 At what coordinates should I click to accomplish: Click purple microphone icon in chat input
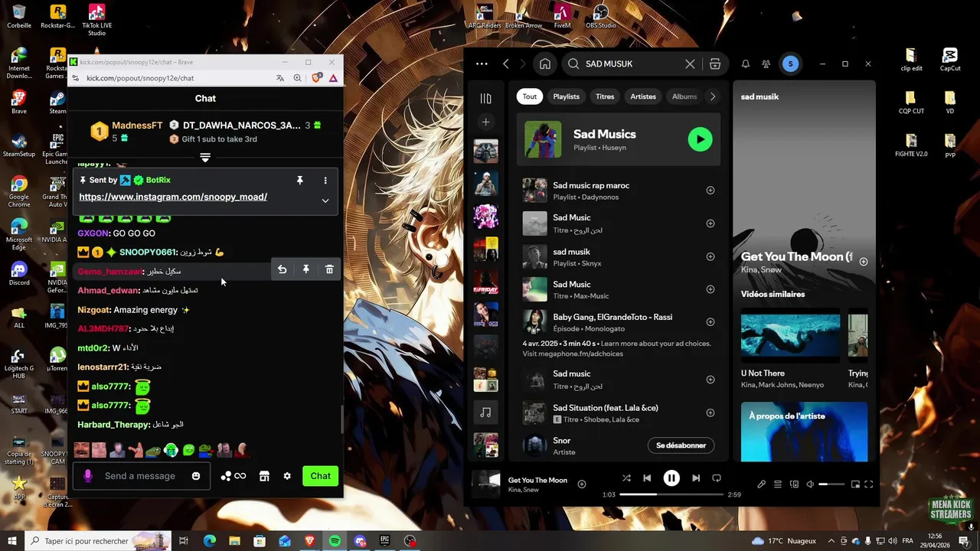[x=87, y=476]
